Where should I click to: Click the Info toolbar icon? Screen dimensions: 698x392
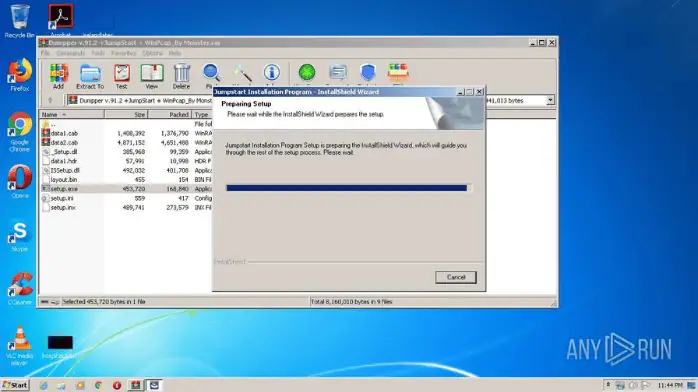272,73
